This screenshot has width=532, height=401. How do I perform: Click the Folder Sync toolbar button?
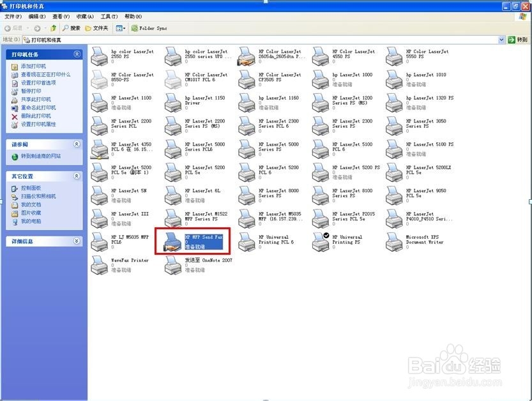[149, 28]
